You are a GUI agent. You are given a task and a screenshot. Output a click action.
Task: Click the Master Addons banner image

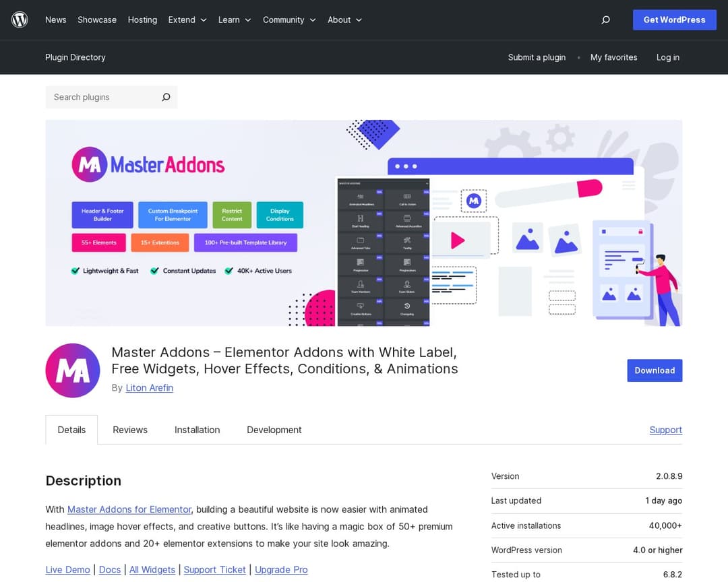[363, 223]
